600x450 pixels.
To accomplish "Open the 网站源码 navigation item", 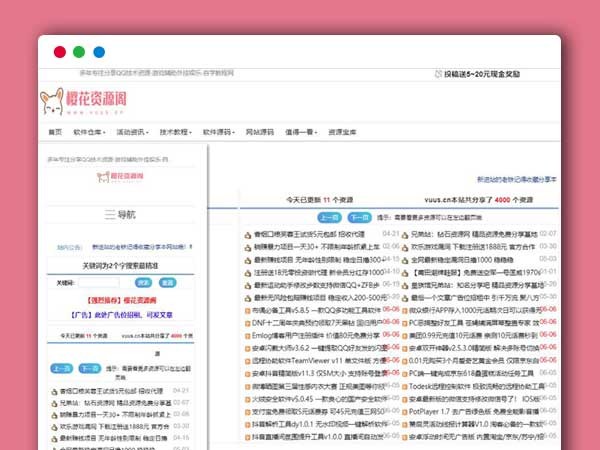I will (260, 131).
